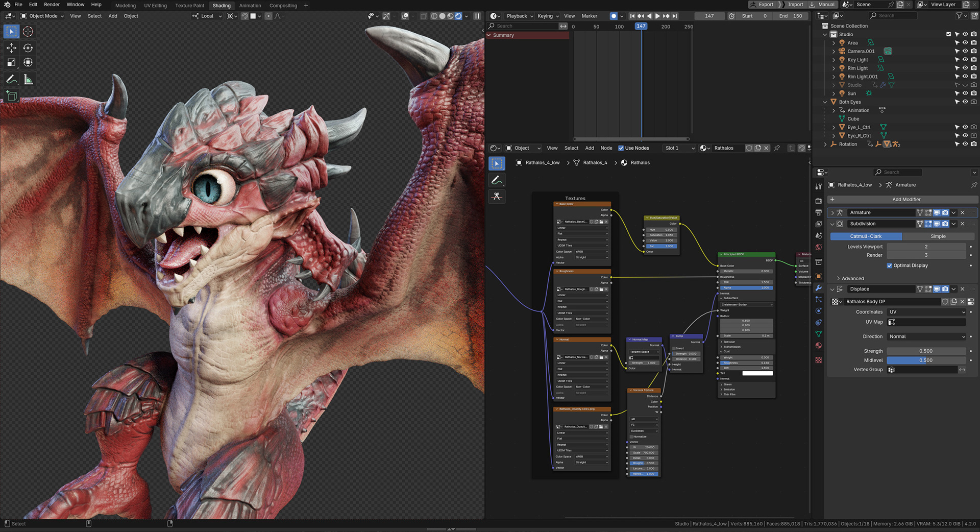Open the World properties tab
The height and width of the screenshot is (532, 980).
(x=819, y=248)
